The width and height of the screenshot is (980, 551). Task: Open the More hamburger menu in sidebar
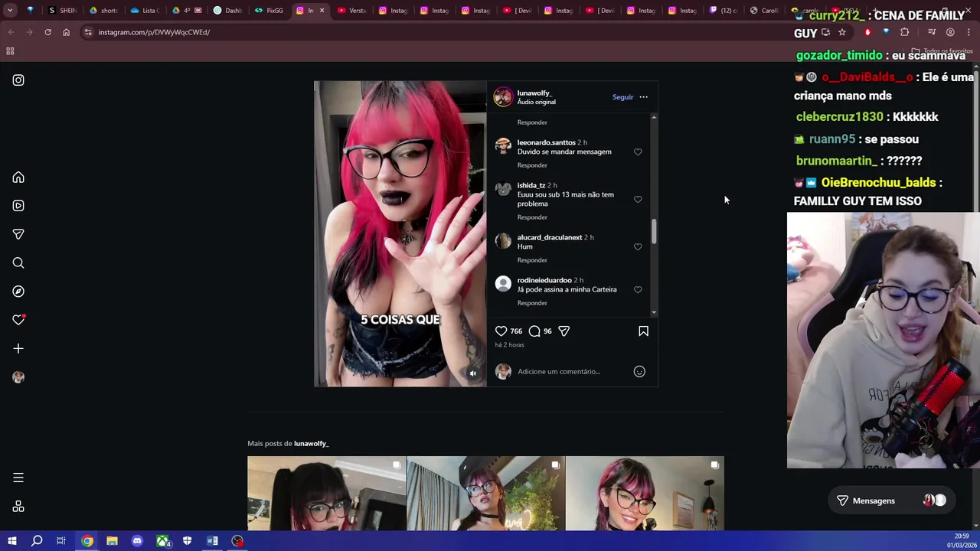18,478
